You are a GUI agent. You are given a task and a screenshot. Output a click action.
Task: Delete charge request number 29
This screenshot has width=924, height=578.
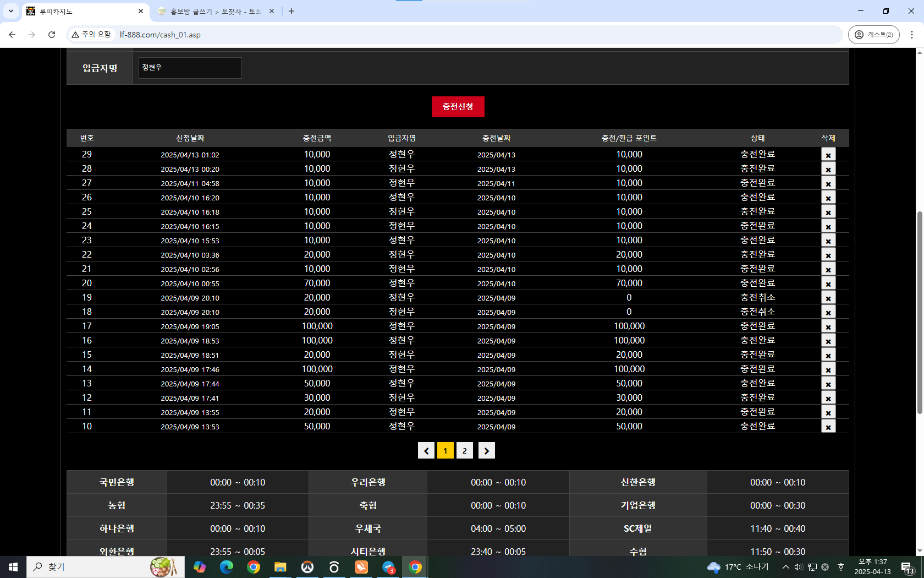[828, 155]
